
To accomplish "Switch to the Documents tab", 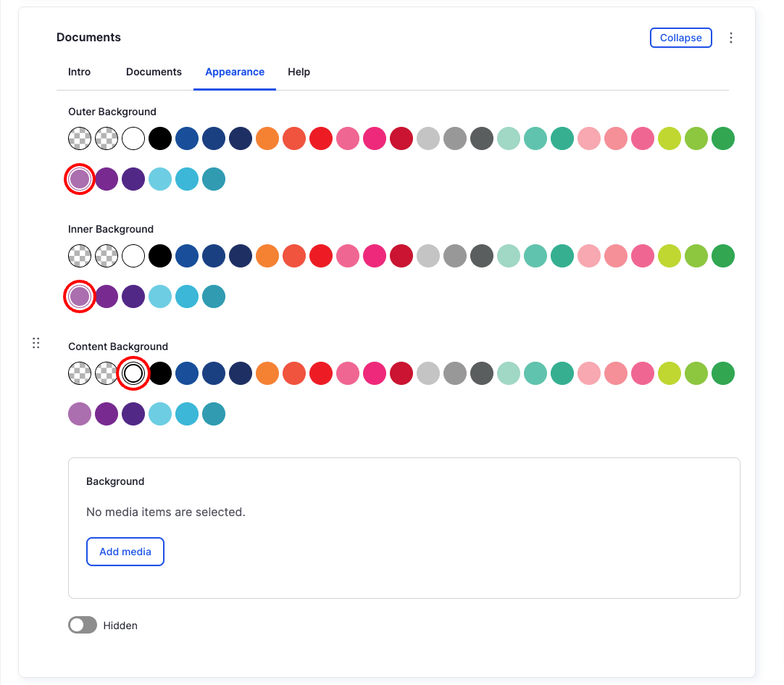I will pyautogui.click(x=154, y=72).
